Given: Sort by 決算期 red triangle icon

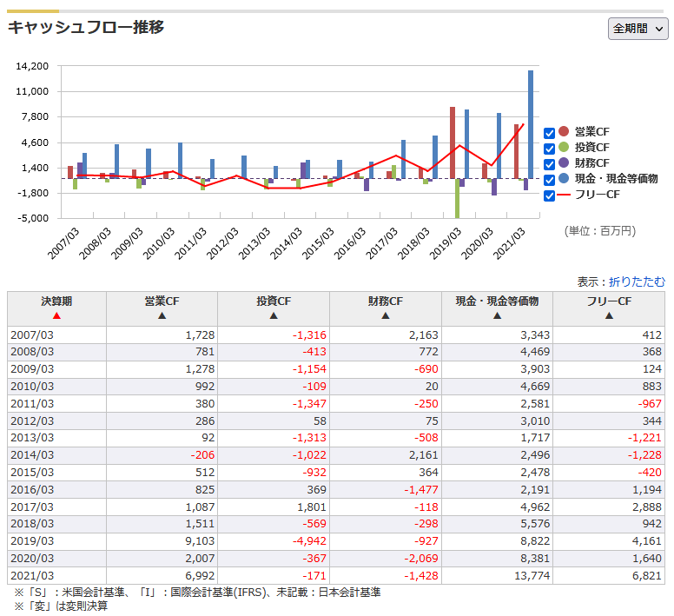Looking at the screenshot, I should click(x=56, y=316).
